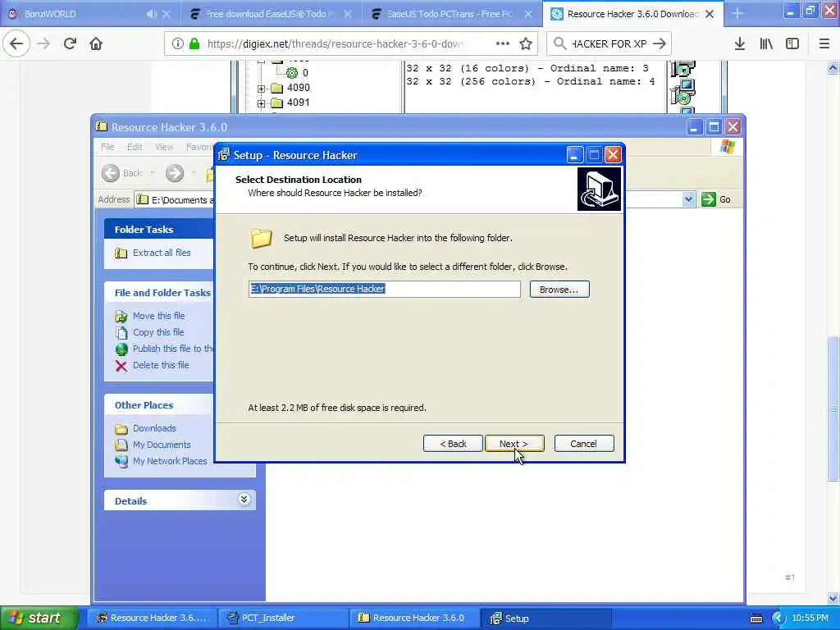
Task: Open File menu in Explorer window
Action: pos(107,147)
